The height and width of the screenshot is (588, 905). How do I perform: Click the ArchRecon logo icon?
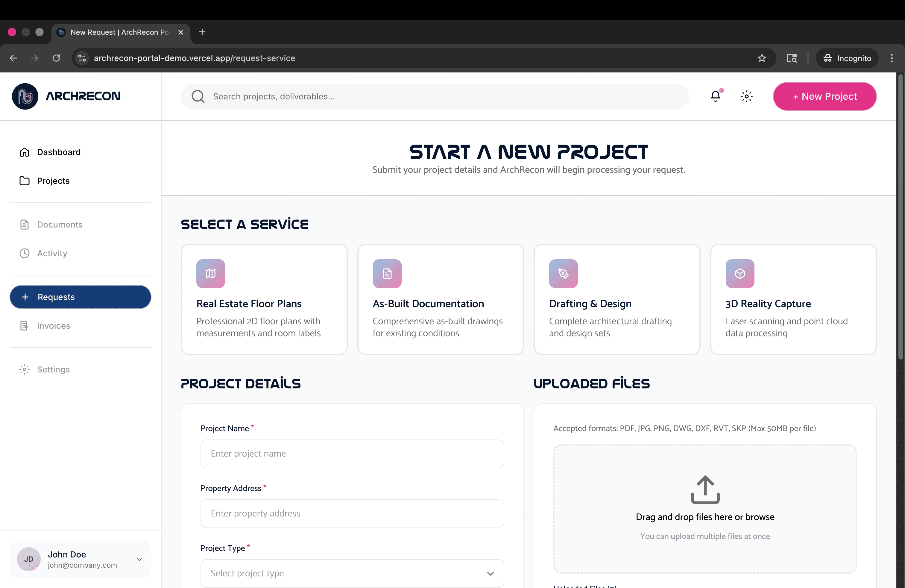click(25, 96)
